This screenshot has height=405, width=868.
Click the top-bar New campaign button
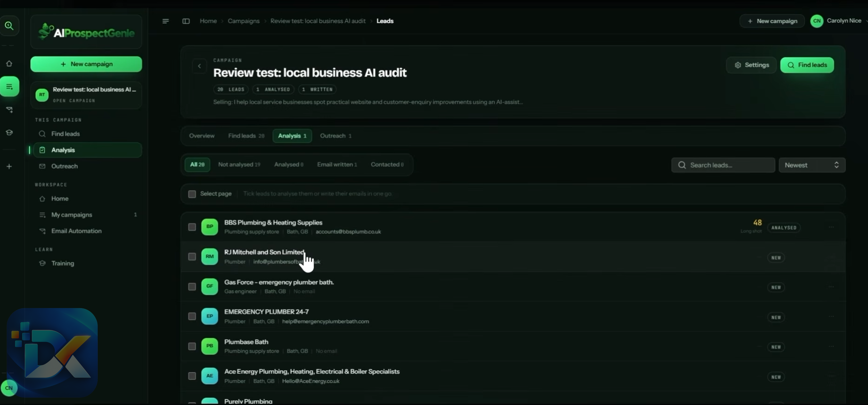772,21
